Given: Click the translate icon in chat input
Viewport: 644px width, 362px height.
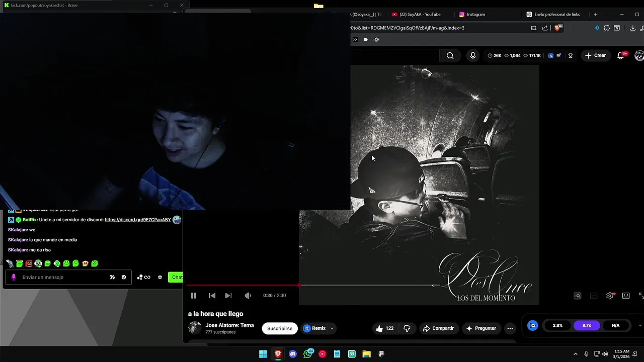Looking at the screenshot, I should pyautogui.click(x=112, y=277).
